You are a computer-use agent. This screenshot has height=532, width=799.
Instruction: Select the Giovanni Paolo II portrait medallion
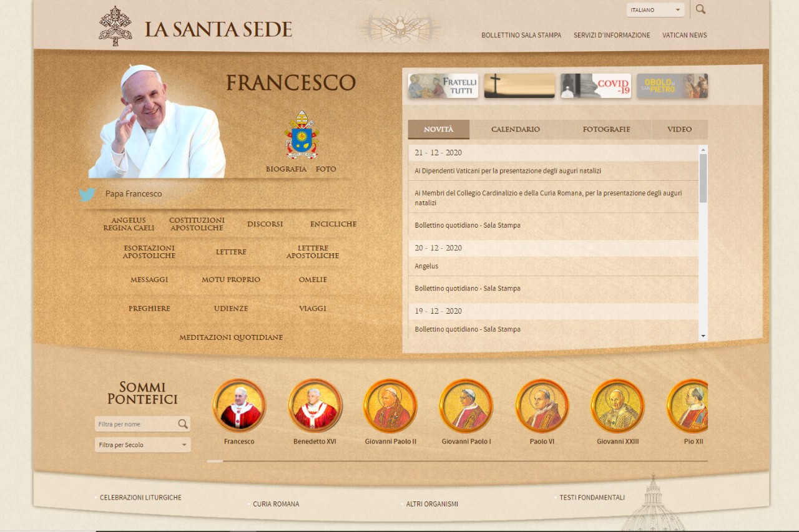click(x=390, y=405)
